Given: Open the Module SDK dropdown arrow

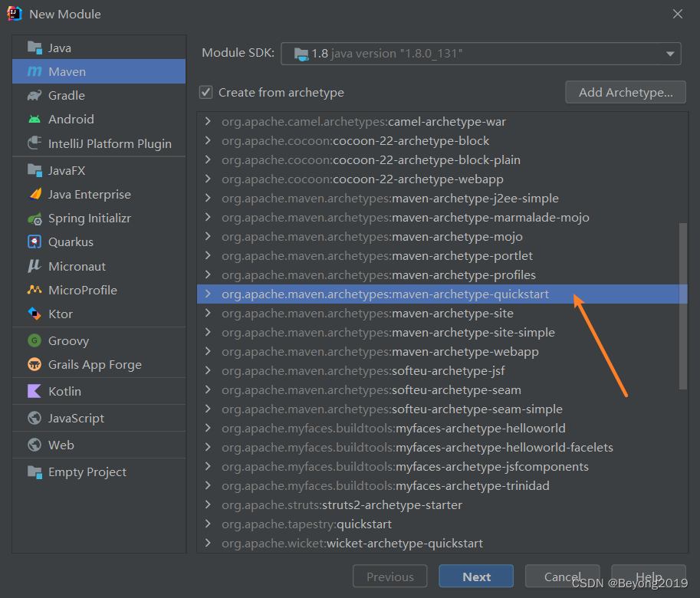Looking at the screenshot, I should (669, 54).
